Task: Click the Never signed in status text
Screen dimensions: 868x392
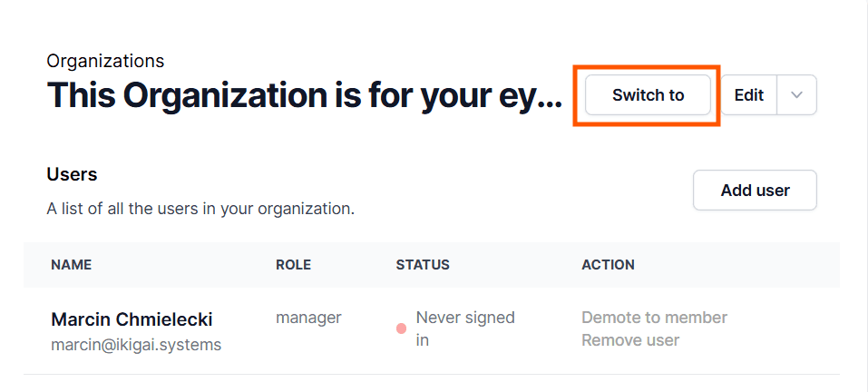Action: pyautogui.click(x=464, y=328)
